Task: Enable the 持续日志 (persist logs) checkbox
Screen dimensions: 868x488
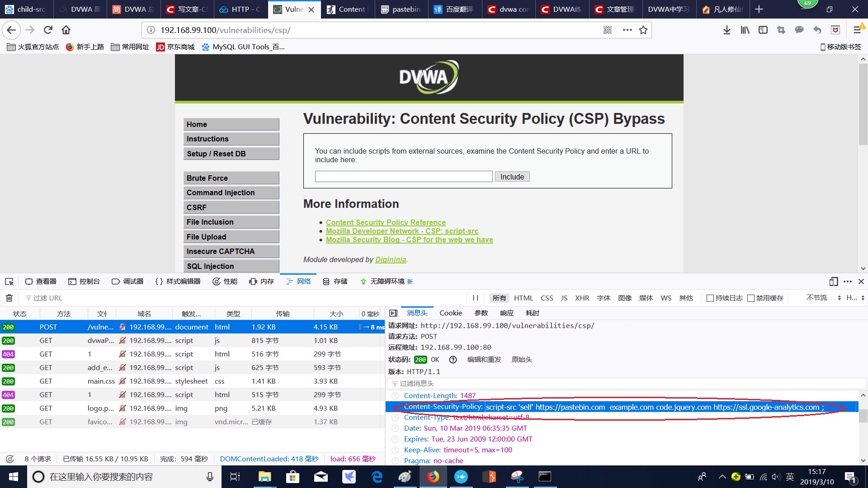Action: click(x=710, y=298)
